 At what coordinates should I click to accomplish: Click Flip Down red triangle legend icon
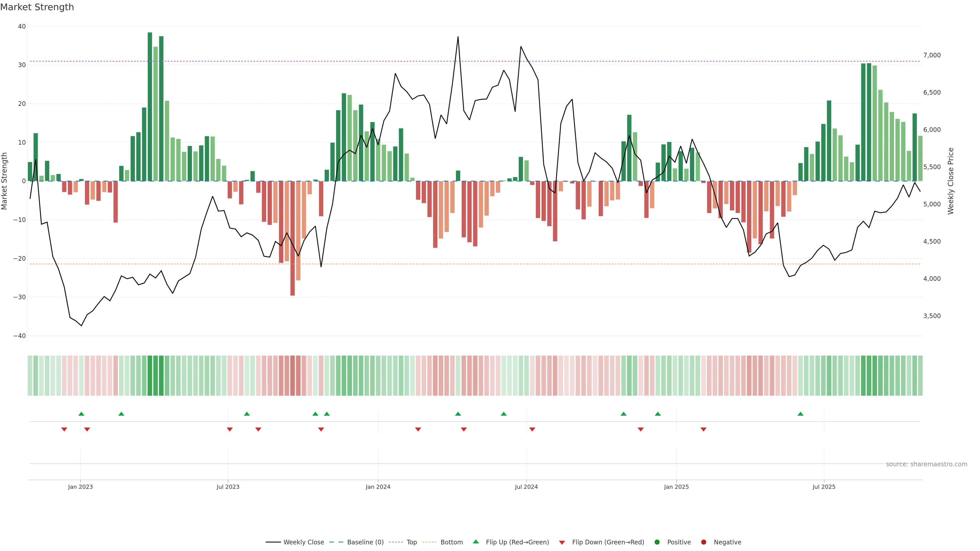(x=562, y=543)
